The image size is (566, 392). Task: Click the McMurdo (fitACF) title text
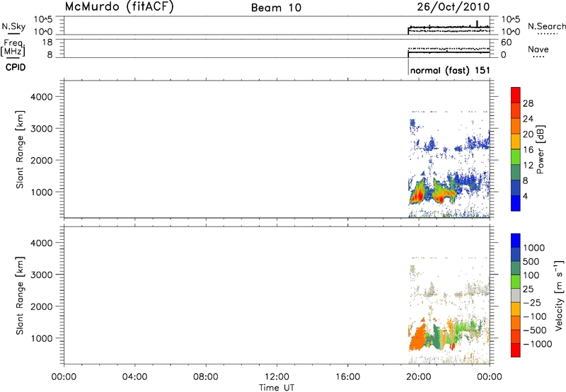[119, 7]
